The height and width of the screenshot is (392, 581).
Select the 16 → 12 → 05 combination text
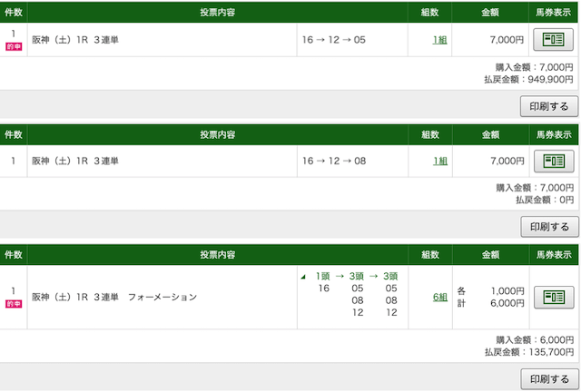[x=333, y=40]
